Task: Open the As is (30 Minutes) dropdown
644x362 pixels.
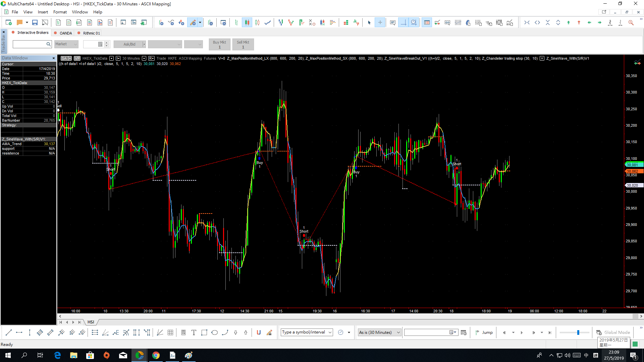Action: 380,333
